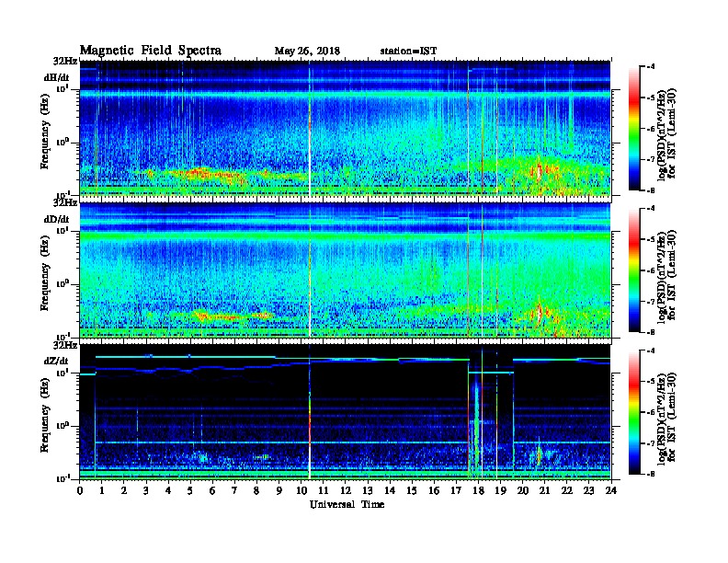Viewport: 728px width, 563px height.
Task: Click hour 16 on the time axis
Action: (434, 490)
